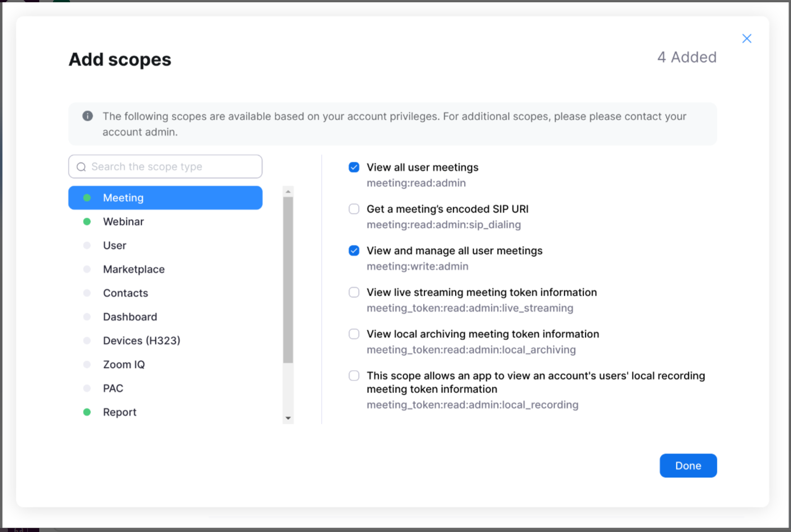Click the gray dot beside User

click(x=87, y=245)
